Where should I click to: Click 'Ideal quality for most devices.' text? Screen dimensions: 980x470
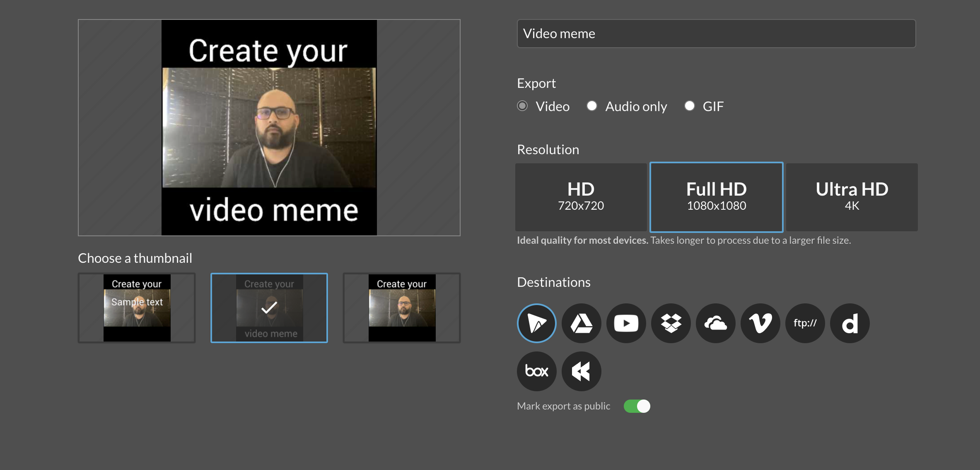coord(582,240)
